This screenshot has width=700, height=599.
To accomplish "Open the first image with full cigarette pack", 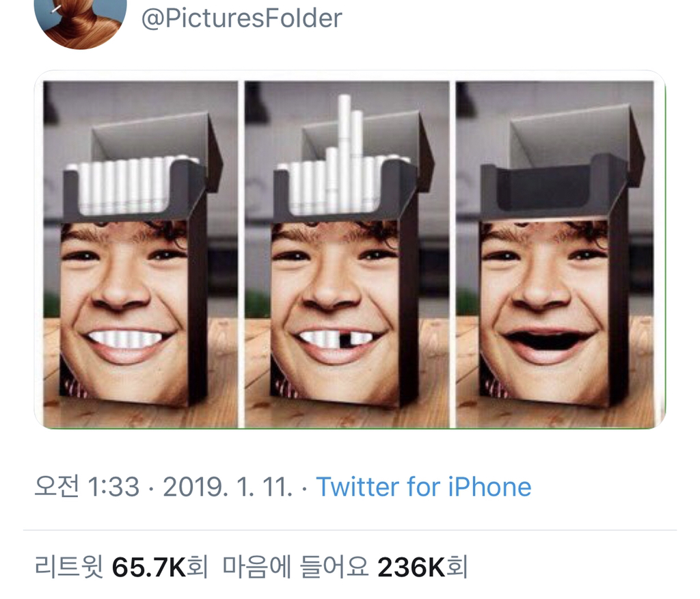I will pyautogui.click(x=140, y=254).
